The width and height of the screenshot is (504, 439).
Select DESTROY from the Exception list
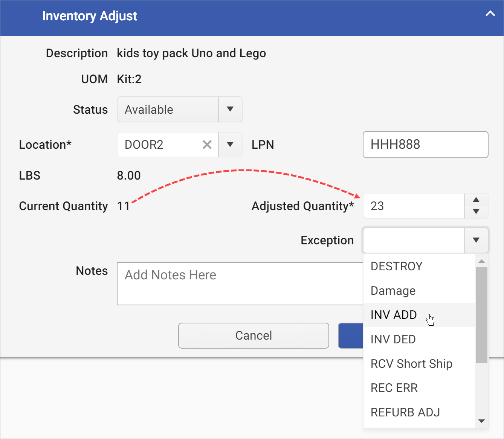point(396,266)
